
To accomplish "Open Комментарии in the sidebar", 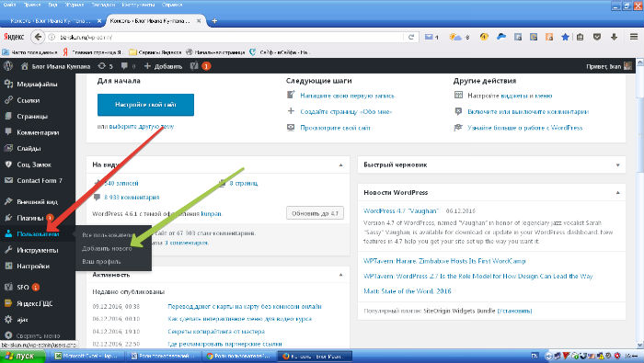I will click(38, 132).
